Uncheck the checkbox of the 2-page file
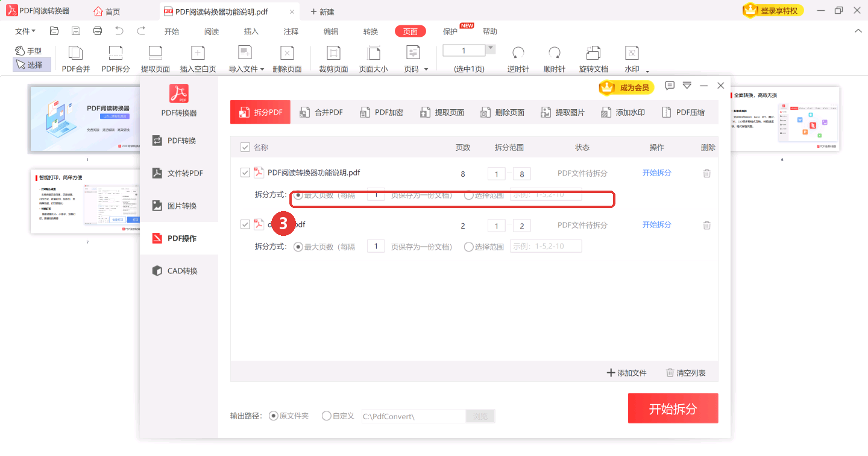This screenshot has height=456, width=868. click(x=245, y=224)
